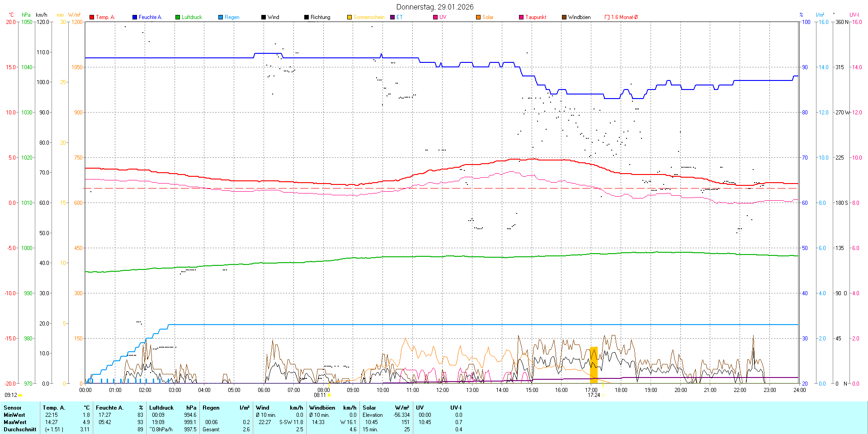Screen dimensions: 868x434
Task: Click the Luftdruck column header in table
Action: 161,408
